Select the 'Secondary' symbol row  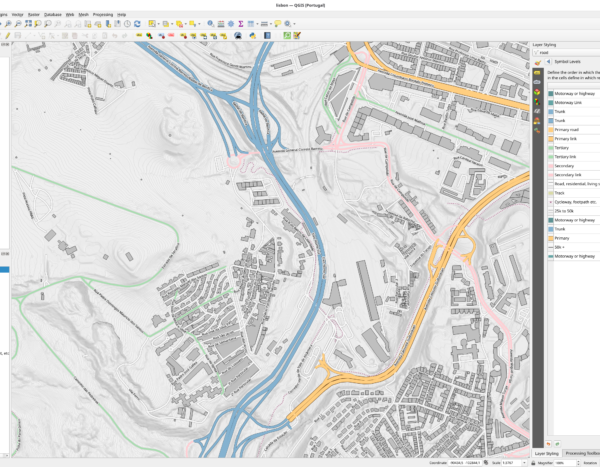[574, 166]
